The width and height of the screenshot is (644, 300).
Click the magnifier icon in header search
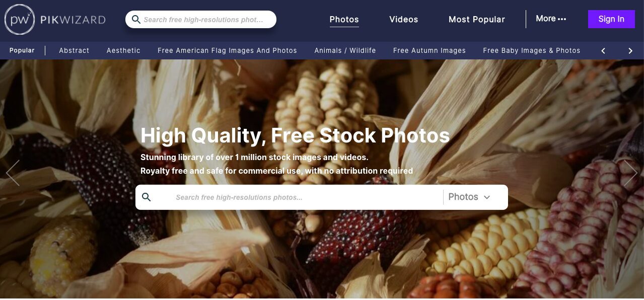pyautogui.click(x=136, y=20)
